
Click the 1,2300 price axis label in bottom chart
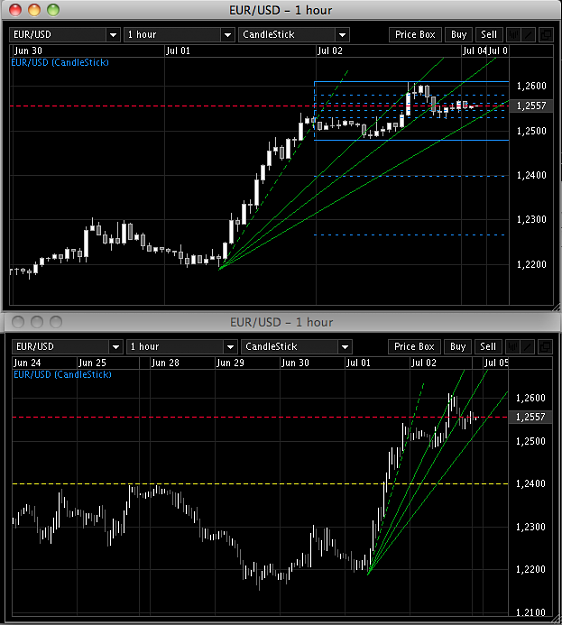[531, 527]
